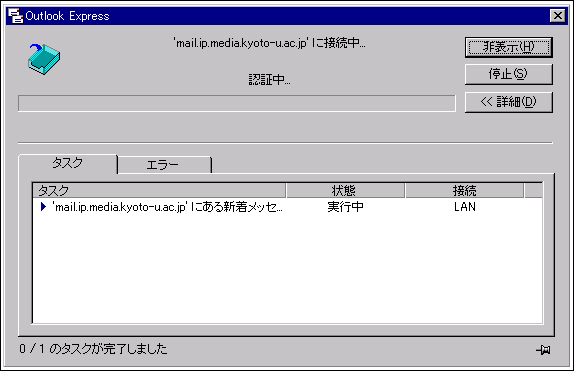The height and width of the screenshot is (371, 574).
Task: Collapse details using << 詳細(D) button
Action: click(508, 102)
